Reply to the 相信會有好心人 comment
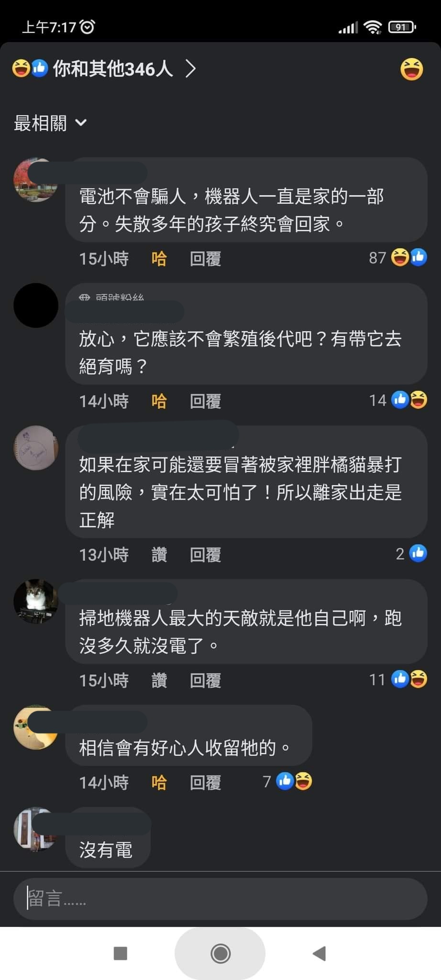Image resolution: width=441 pixels, height=980 pixels. coord(205,782)
